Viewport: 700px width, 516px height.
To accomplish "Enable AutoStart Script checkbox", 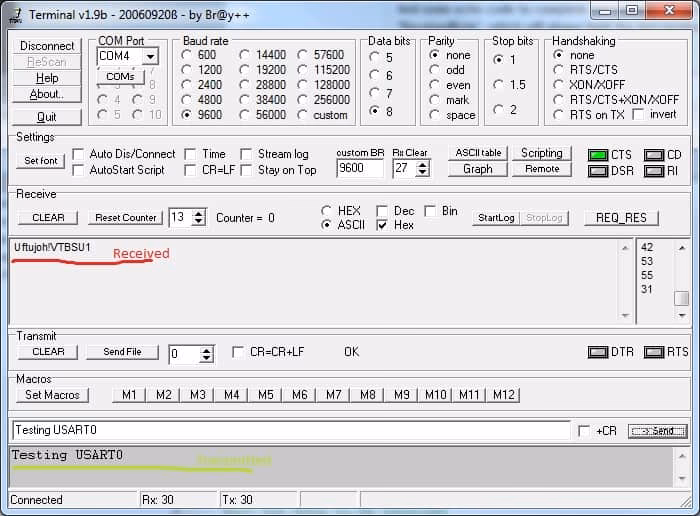I will point(78,170).
